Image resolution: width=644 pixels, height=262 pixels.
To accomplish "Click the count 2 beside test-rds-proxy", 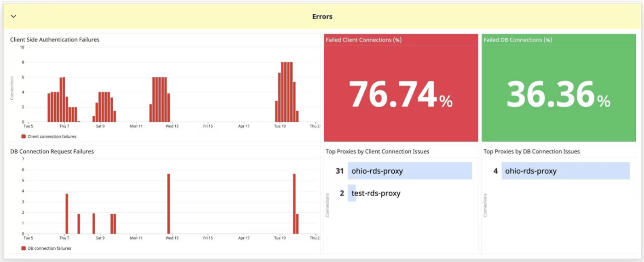I will point(342,193).
